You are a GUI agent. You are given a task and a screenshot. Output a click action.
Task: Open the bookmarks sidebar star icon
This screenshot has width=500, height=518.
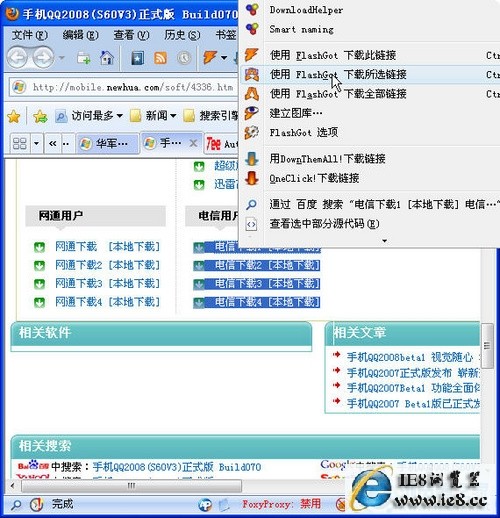(x=138, y=58)
